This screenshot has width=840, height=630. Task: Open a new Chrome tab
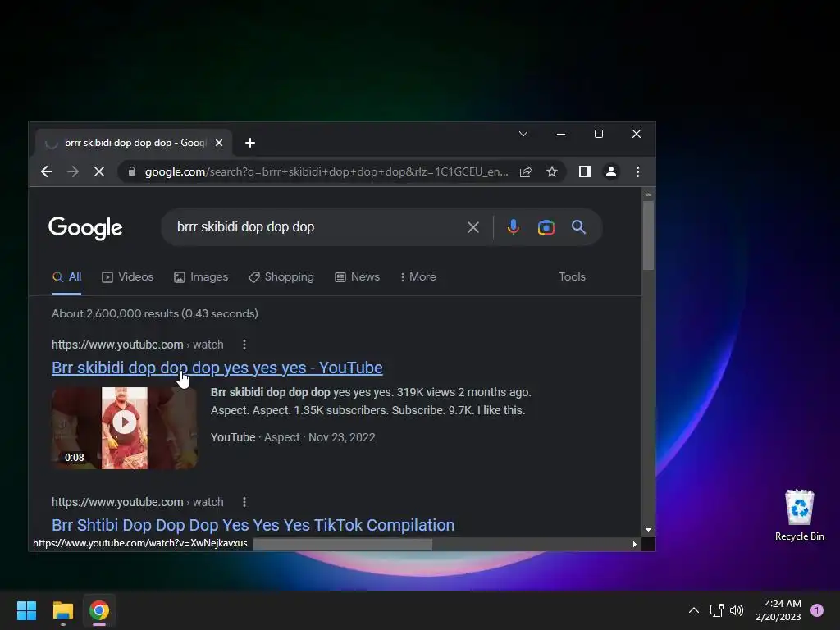click(249, 143)
